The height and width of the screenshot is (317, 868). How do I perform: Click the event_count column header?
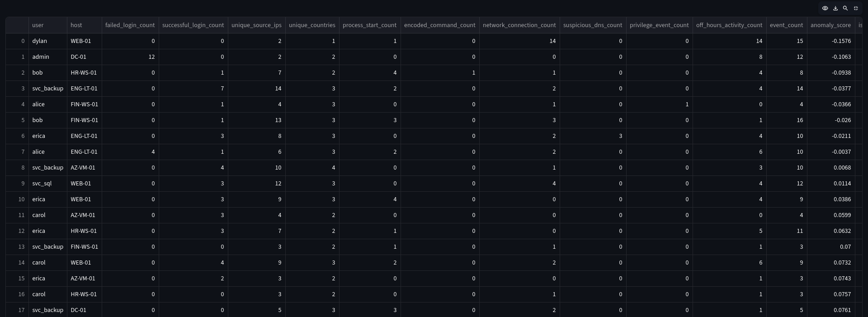pyautogui.click(x=787, y=25)
